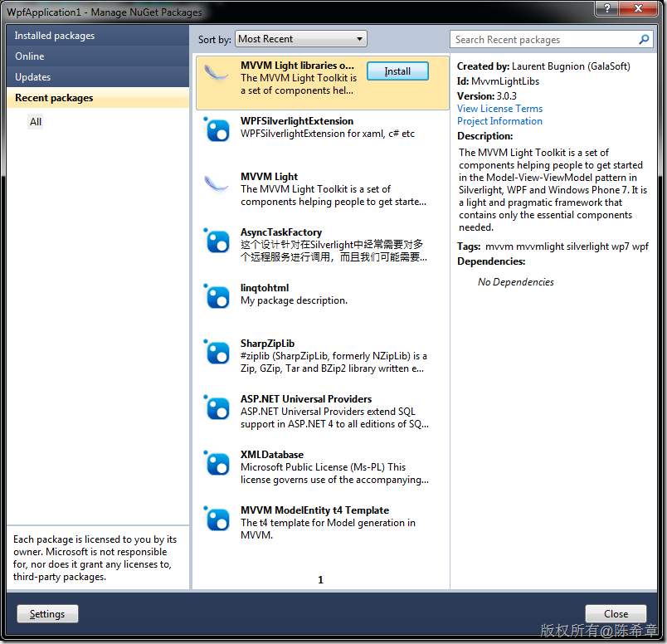
Task: Open the Sort by Most Recent dropdown
Action: (x=301, y=39)
